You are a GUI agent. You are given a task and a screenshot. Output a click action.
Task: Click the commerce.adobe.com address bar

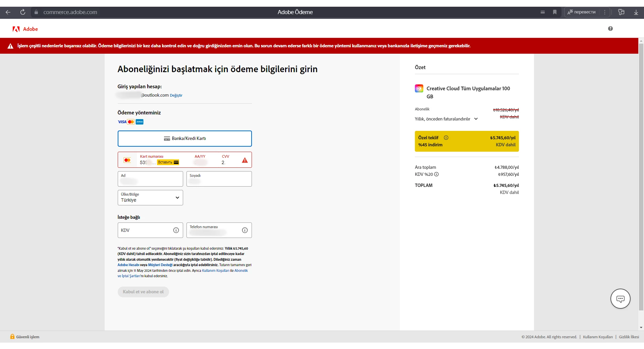click(70, 12)
